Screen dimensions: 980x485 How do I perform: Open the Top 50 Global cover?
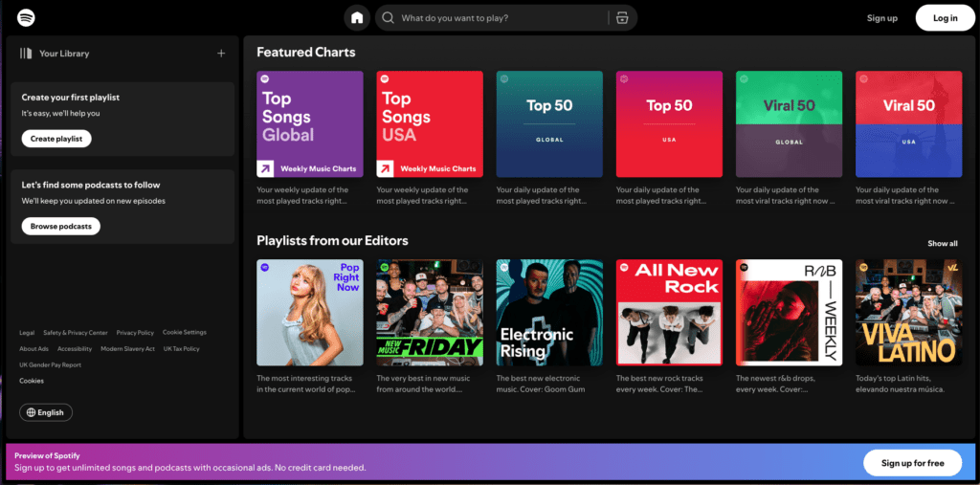549,124
